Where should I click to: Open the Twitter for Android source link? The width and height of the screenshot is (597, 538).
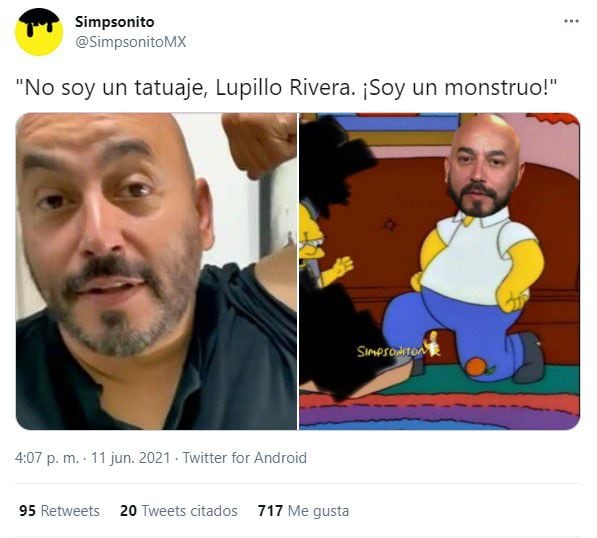[x=244, y=458]
